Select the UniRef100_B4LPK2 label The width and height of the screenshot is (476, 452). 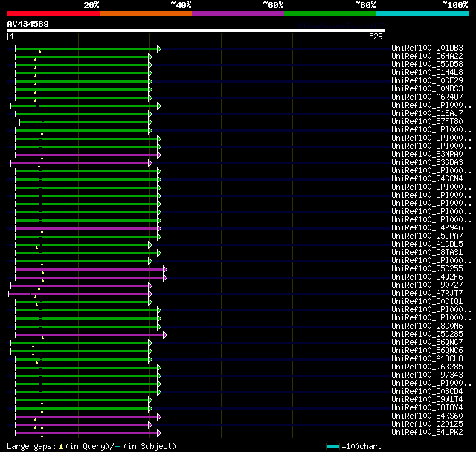pyautogui.click(x=427, y=433)
